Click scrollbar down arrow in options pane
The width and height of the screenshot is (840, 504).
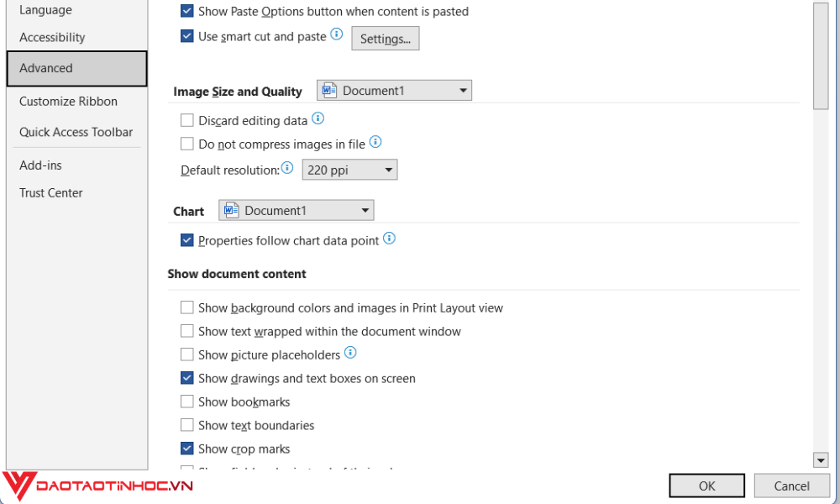pos(821,459)
